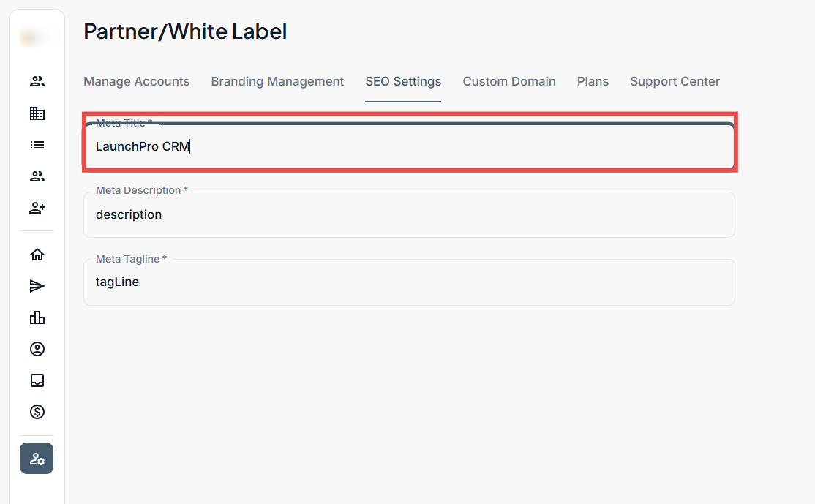The height and width of the screenshot is (504, 815).
Task: Focus the Meta Description text field
Action: (x=409, y=215)
